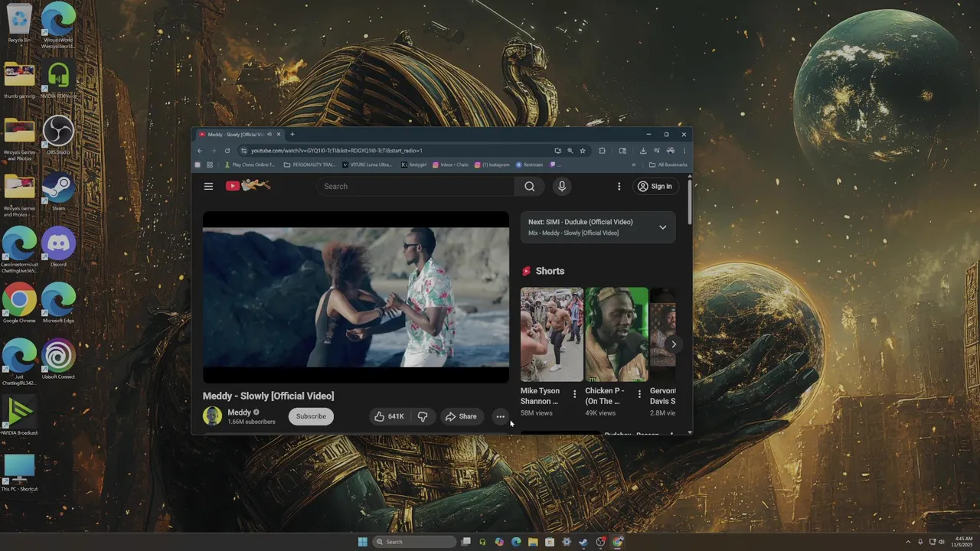Open Inbox • Chats bookmark
The width and height of the screenshot is (980, 551).
pyautogui.click(x=450, y=165)
